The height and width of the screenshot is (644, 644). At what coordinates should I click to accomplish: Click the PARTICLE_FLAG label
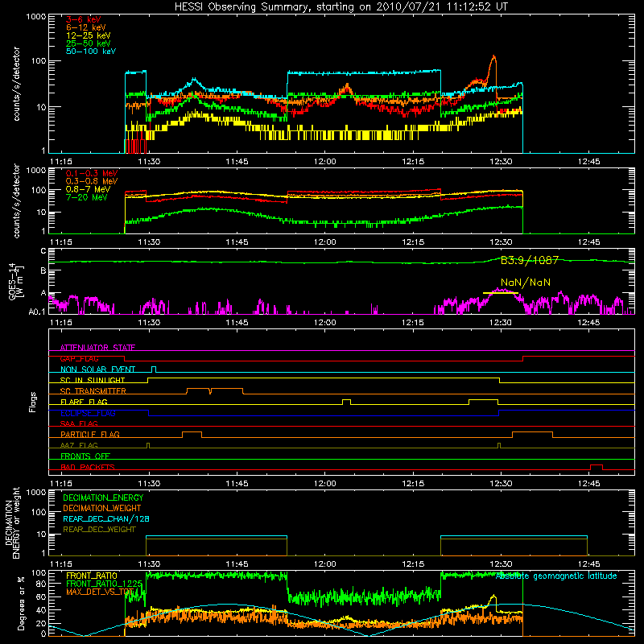(x=90, y=434)
